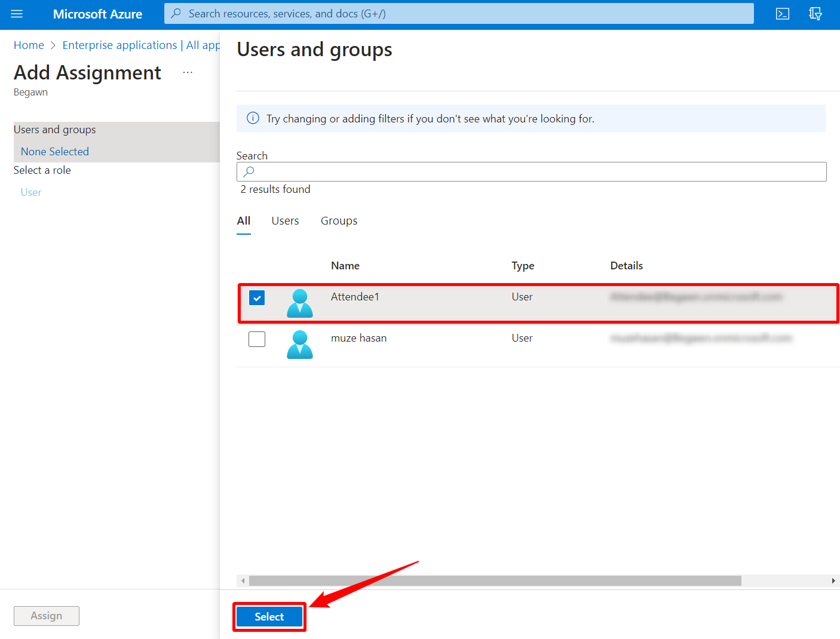Switch to the All tab
Viewport: 840px width, 639px height.
click(244, 221)
